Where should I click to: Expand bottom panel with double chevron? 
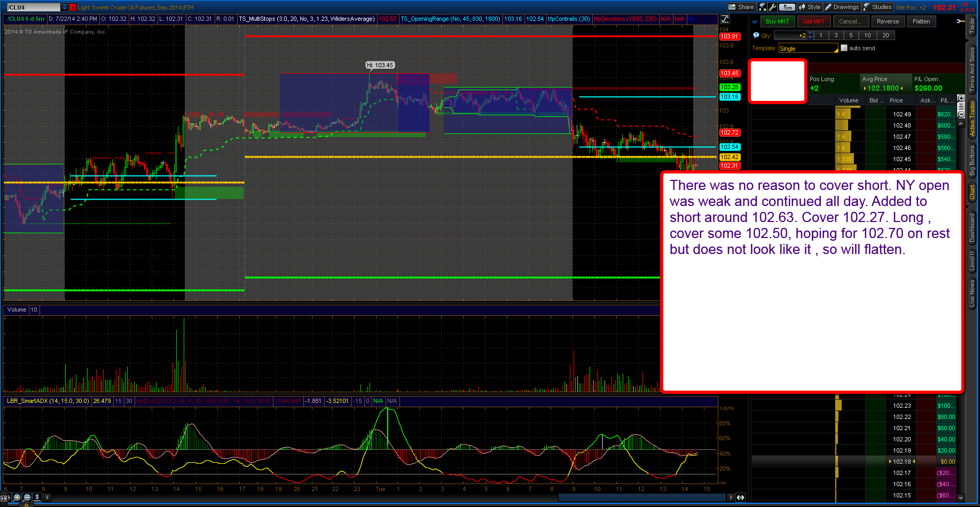pos(26,504)
